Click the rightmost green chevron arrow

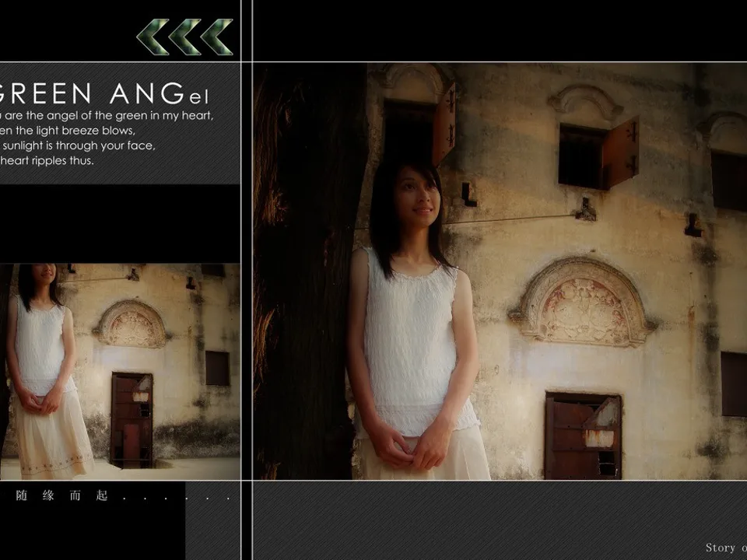pyautogui.click(x=217, y=37)
